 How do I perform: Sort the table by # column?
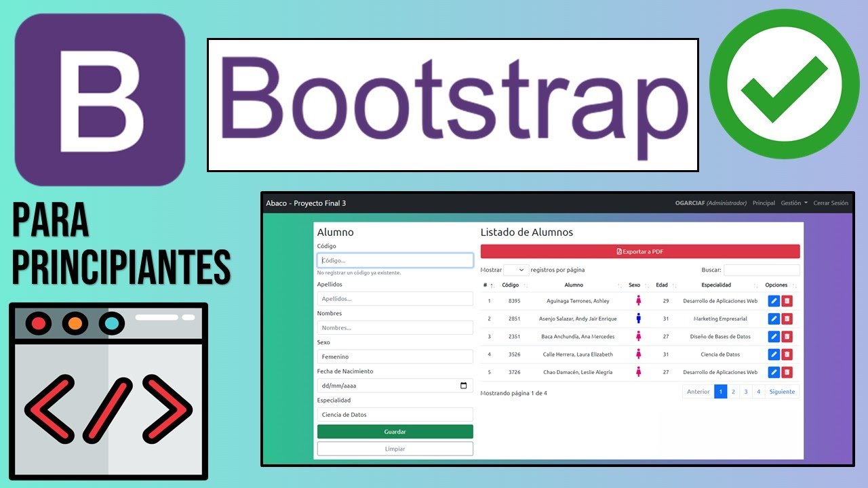tap(488, 285)
